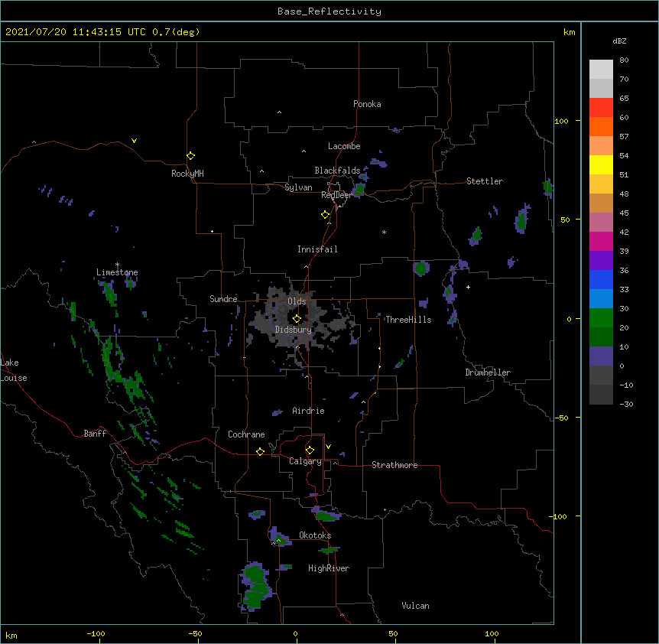Pick the yellow 54-51 dBZ legend swatch

[x=601, y=164]
